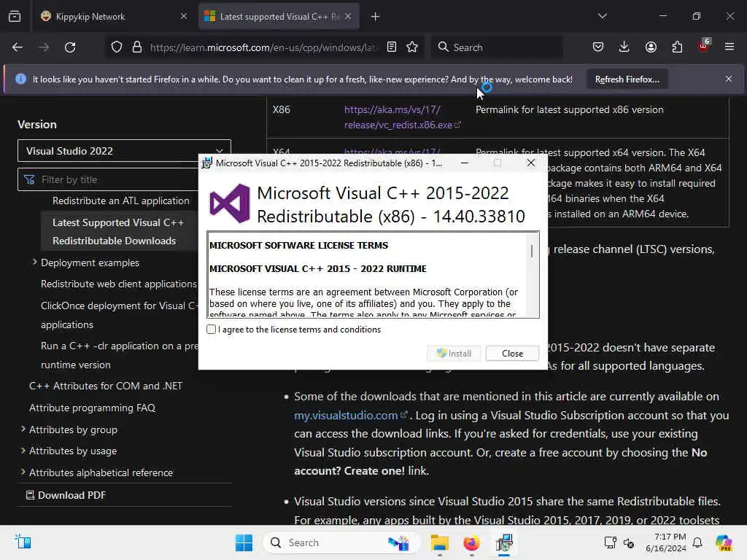Open ClickOnce deployment for Visual C++ applications

119,315
